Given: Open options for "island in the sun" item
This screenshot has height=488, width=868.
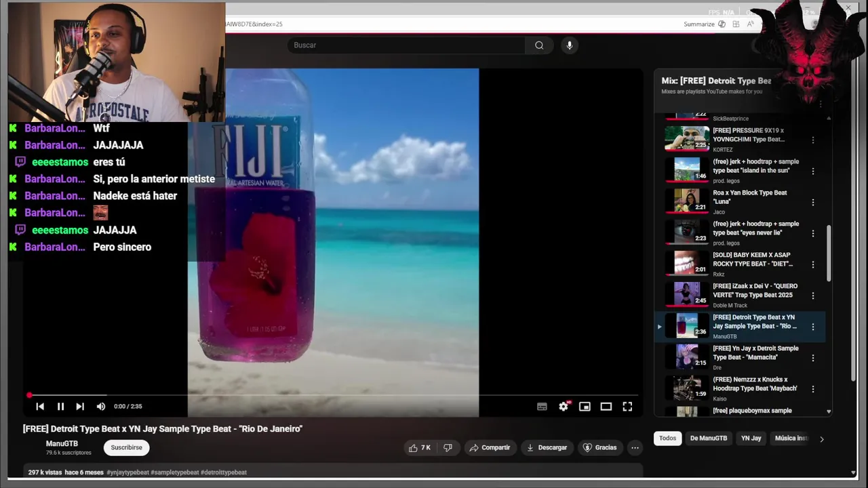Looking at the screenshot, I should 813,171.
